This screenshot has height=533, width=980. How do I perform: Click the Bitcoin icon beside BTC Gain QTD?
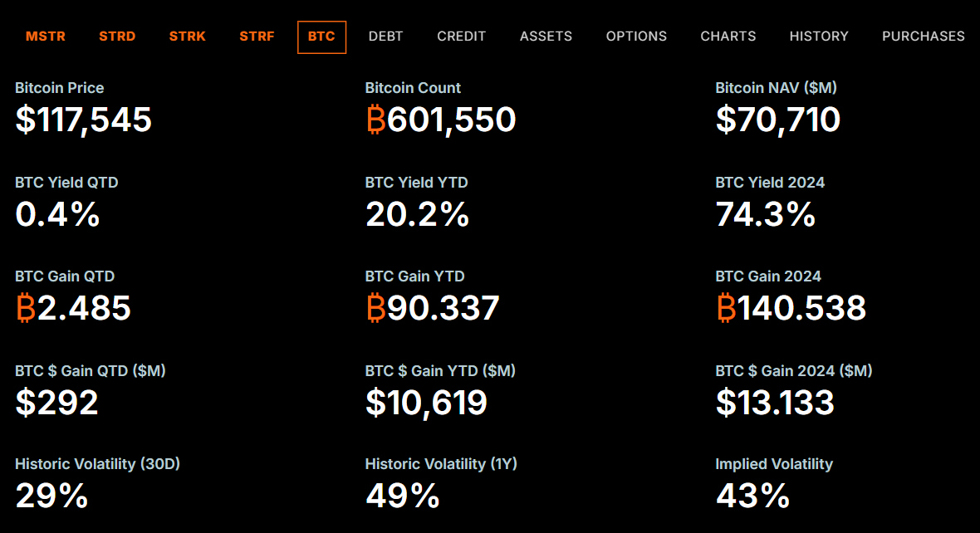24,308
